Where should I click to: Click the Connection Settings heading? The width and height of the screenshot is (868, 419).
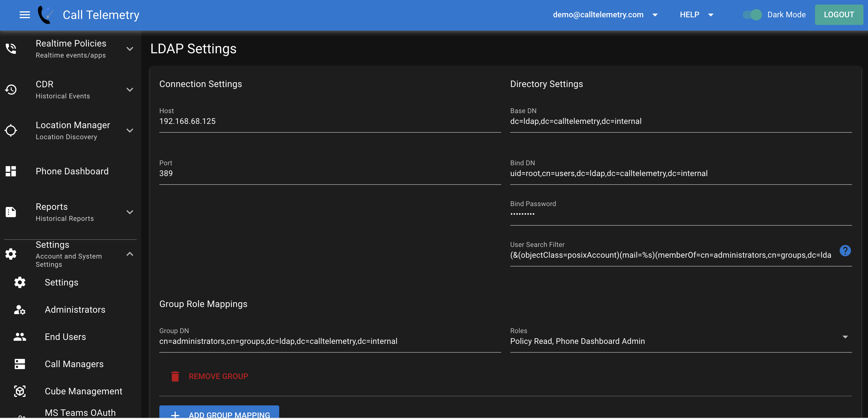200,84
